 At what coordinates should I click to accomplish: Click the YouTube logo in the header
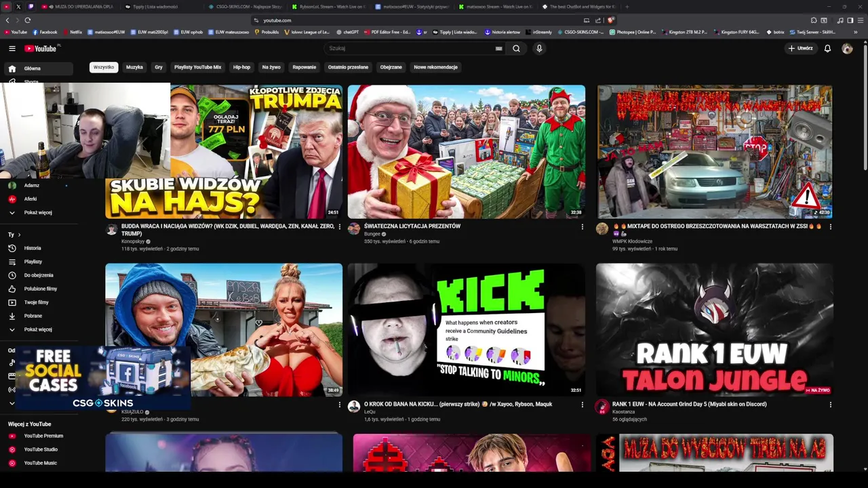[x=41, y=49]
